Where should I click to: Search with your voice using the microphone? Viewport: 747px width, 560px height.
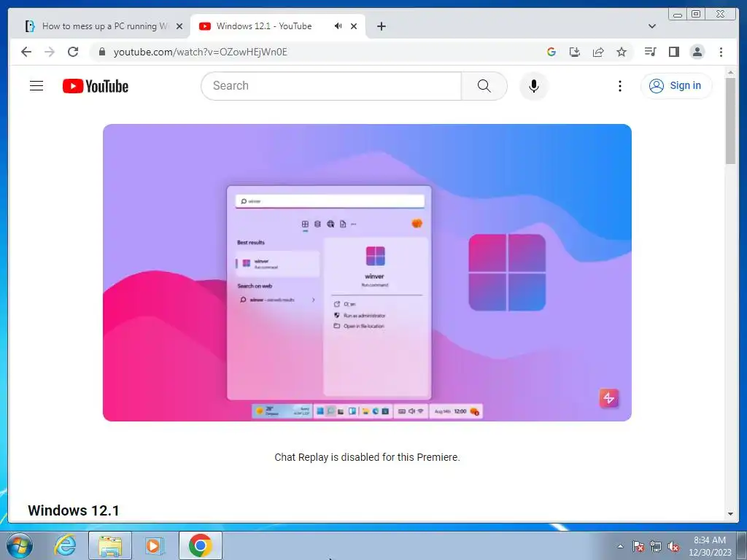click(x=534, y=86)
